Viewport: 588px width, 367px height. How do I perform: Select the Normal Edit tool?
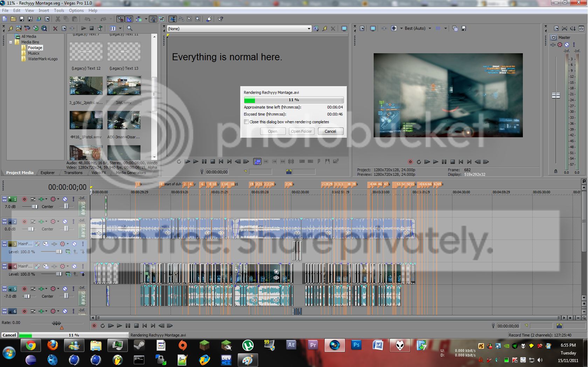coord(173,19)
